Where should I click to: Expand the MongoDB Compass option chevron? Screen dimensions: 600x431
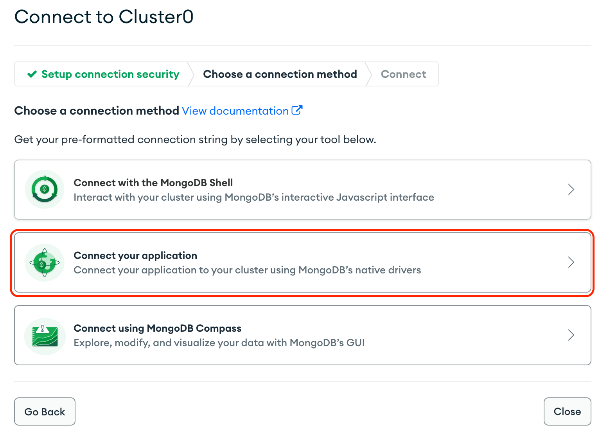571,335
